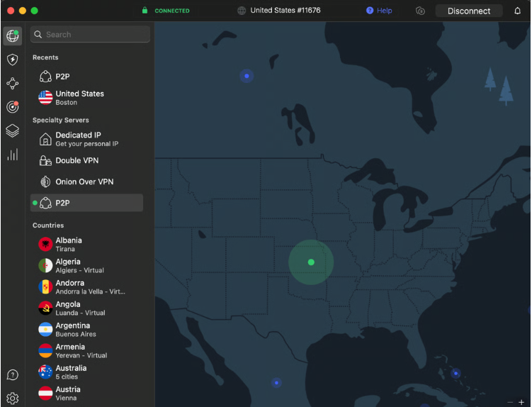The image size is (532, 407).
Task: Select Double VPN specialty server
Action: [x=86, y=160]
